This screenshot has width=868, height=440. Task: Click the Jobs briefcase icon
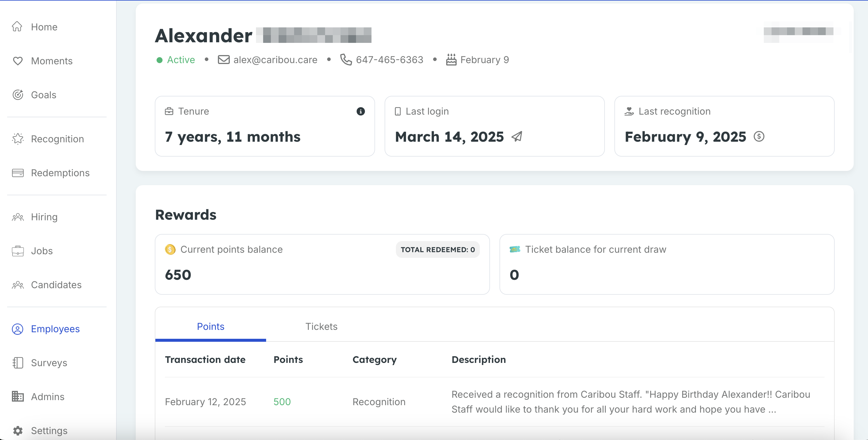tap(18, 251)
